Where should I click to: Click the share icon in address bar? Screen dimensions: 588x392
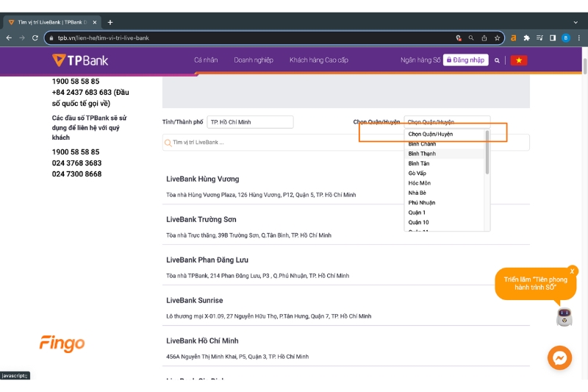pyautogui.click(x=484, y=38)
